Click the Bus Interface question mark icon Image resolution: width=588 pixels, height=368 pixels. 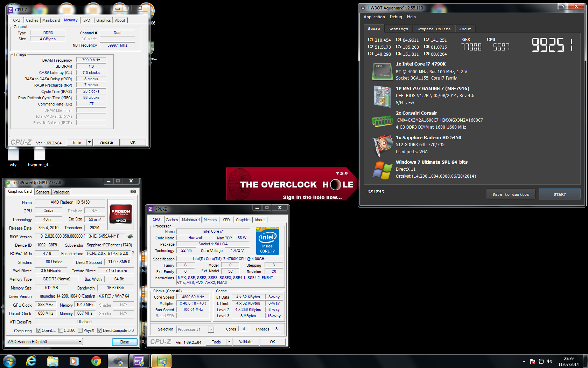click(133, 253)
